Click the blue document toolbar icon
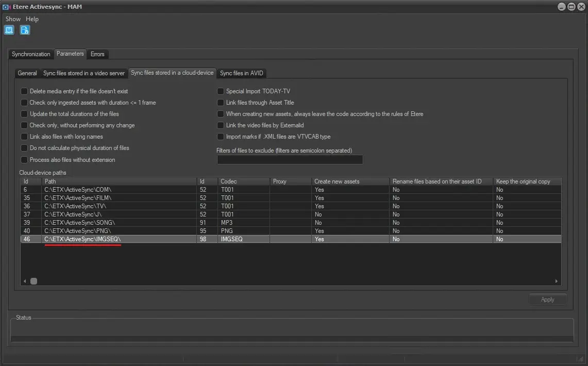588x366 pixels. (x=25, y=30)
